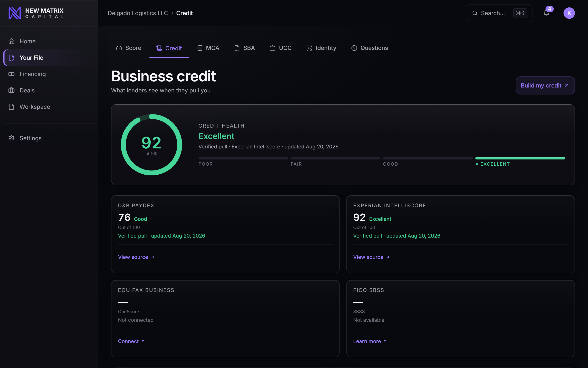This screenshot has width=588, height=368.
Task: Click the FICO Learn more arrow icon
Action: coord(385,341)
